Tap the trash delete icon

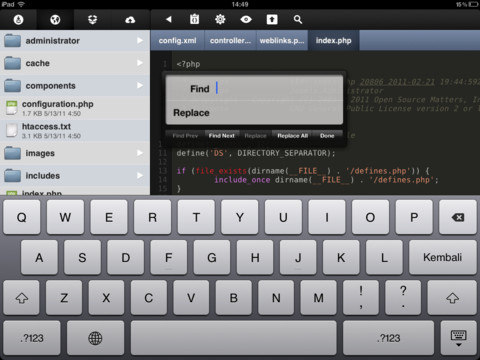[x=194, y=19]
